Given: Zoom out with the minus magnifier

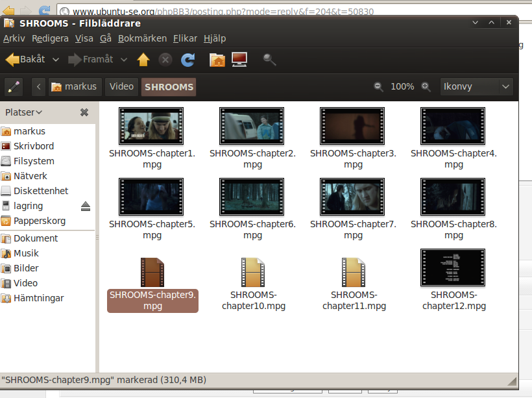Looking at the screenshot, I should (378, 87).
